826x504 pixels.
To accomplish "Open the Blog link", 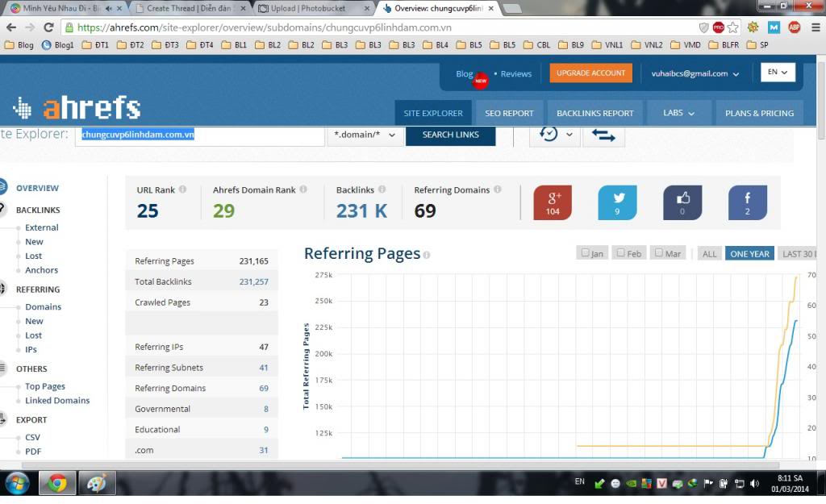I will tap(464, 73).
